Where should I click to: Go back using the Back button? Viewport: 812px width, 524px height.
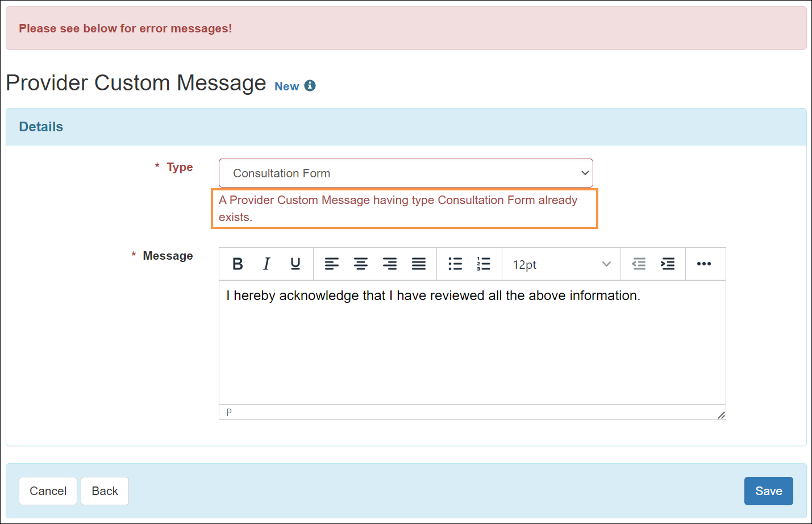(x=105, y=491)
